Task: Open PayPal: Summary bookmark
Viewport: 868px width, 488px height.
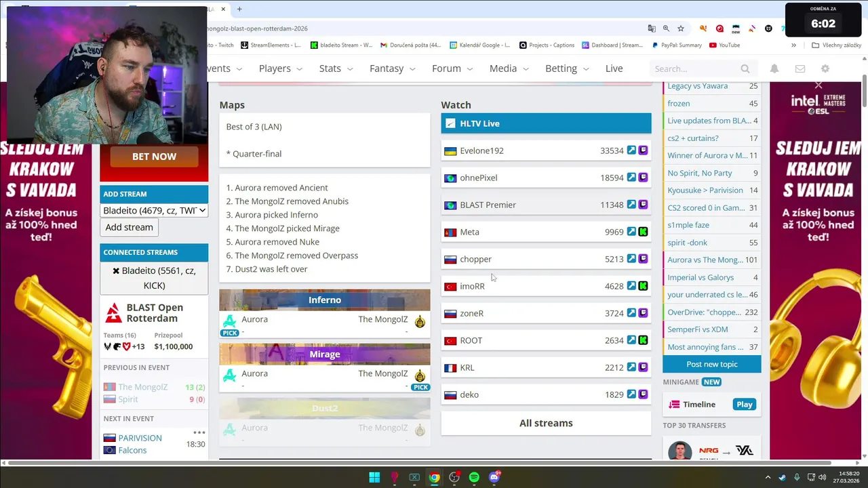Action: coord(677,45)
